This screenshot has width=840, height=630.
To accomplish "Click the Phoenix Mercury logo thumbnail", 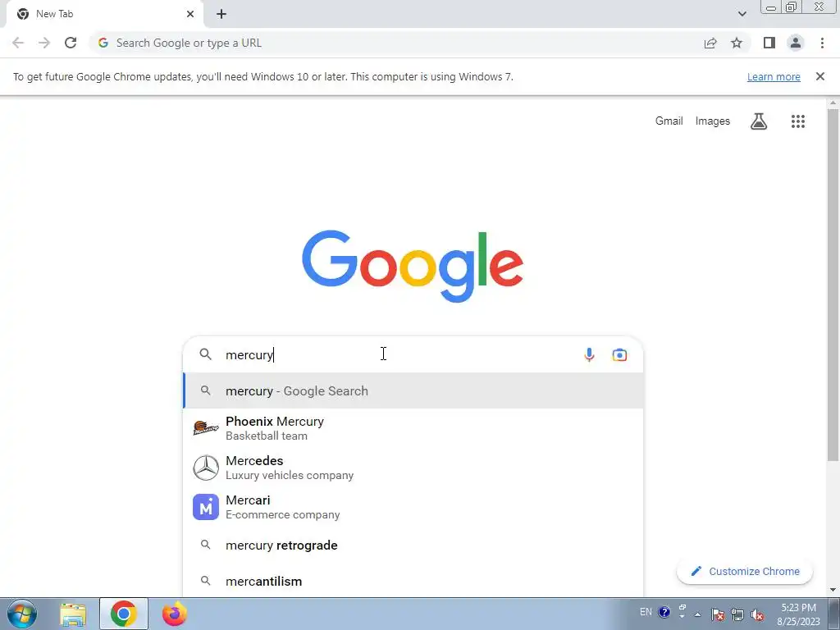I will tap(206, 428).
